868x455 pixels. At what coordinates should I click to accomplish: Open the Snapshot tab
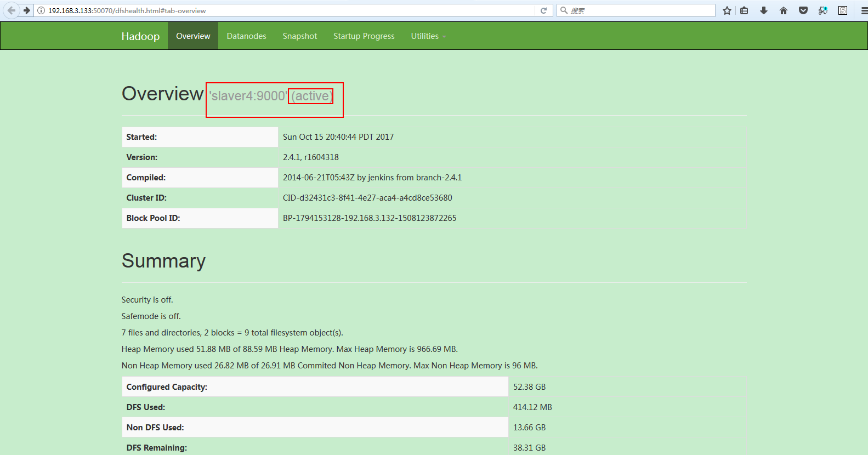click(x=299, y=36)
